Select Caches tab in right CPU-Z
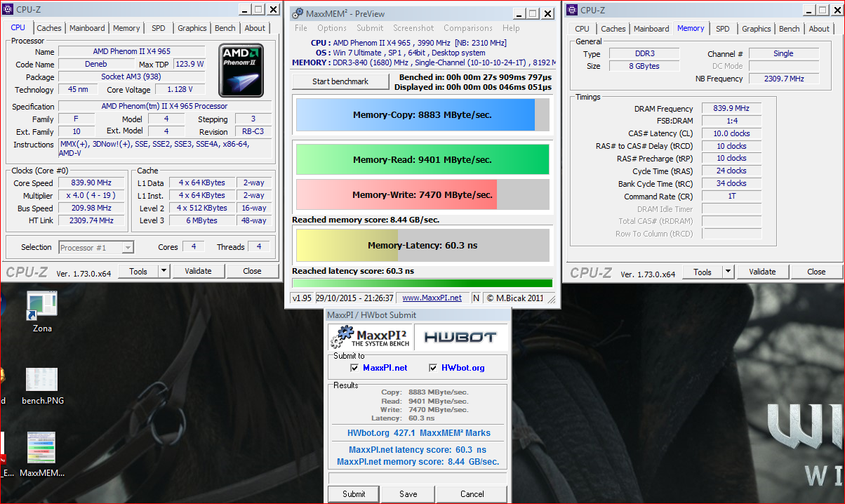 (x=613, y=29)
